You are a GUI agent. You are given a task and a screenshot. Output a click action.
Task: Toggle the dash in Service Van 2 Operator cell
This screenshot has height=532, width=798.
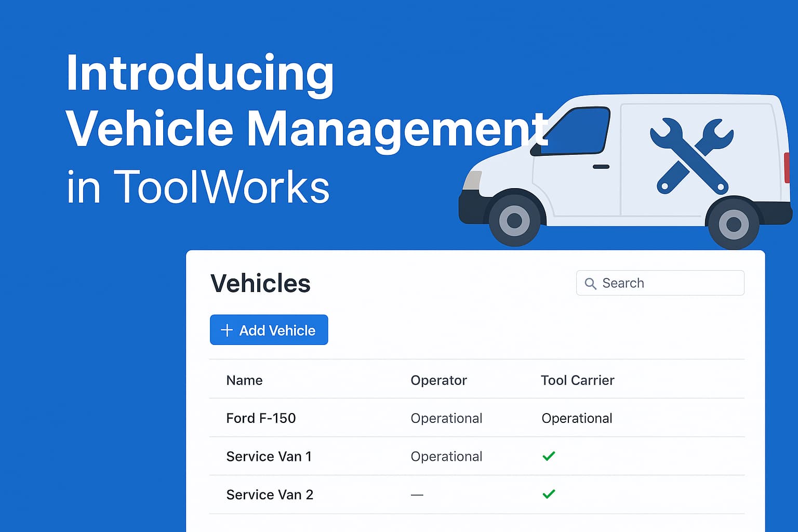click(417, 494)
